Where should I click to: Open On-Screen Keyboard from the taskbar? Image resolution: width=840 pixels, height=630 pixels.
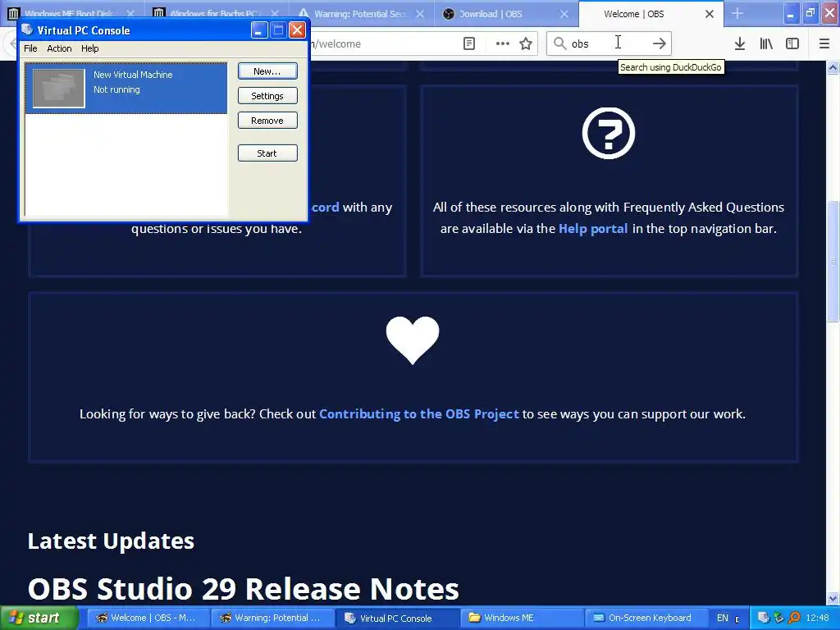pos(645,619)
